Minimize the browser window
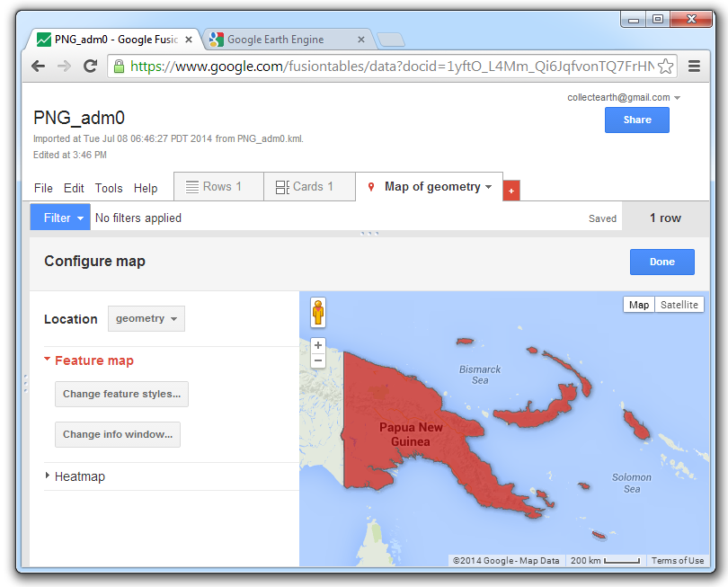 (634, 20)
